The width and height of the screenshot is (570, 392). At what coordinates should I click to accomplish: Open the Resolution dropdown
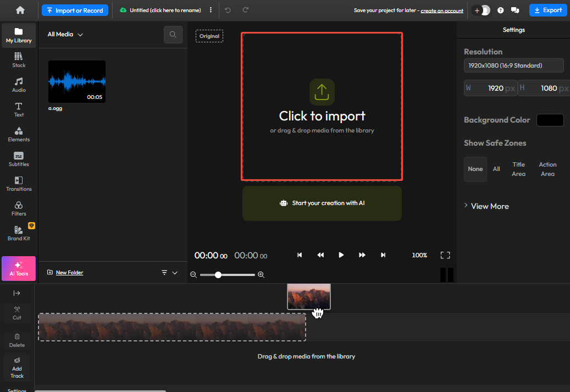[513, 65]
